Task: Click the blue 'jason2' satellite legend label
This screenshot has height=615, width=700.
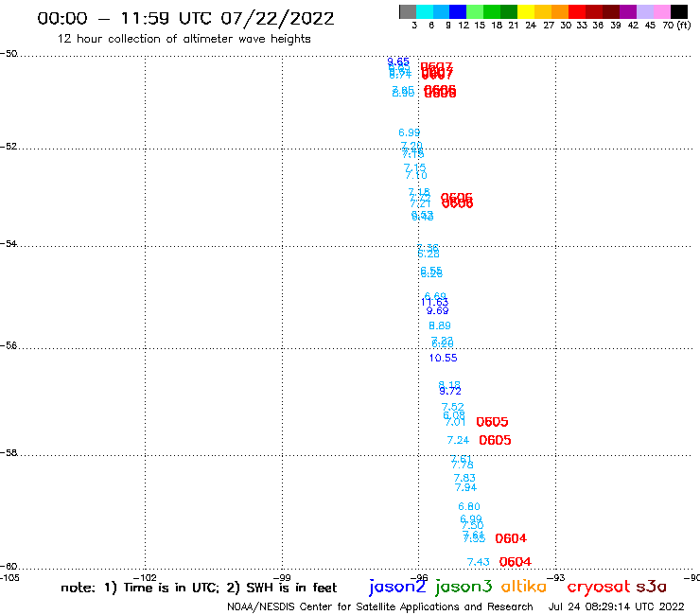Action: tap(397, 588)
